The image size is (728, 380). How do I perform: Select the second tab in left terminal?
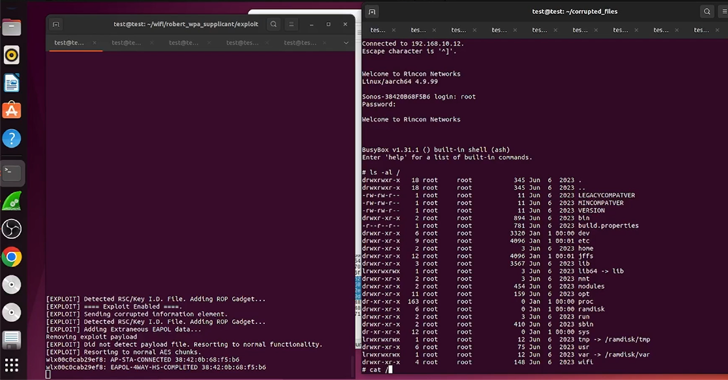(126, 43)
